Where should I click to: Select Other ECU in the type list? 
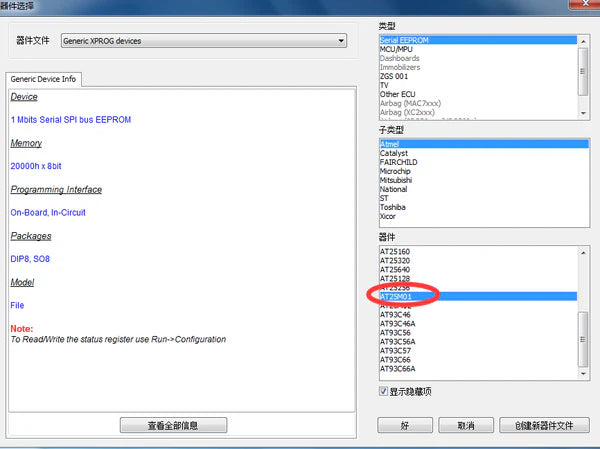pyautogui.click(x=397, y=94)
